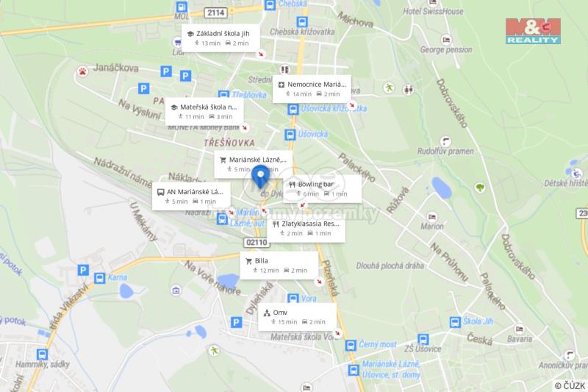588x392 pixels.
Task: Click the Vora bus stop icon
Action: [293, 299]
